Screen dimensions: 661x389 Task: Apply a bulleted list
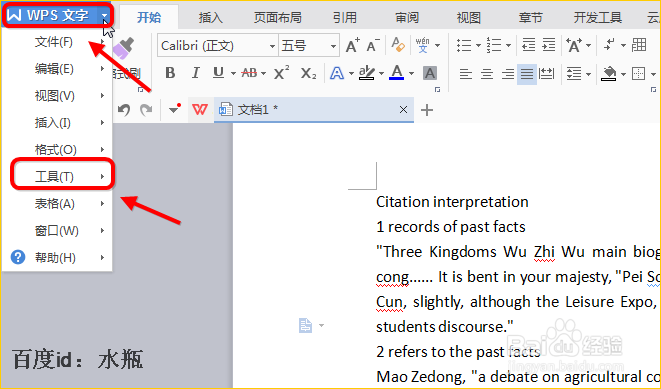464,45
